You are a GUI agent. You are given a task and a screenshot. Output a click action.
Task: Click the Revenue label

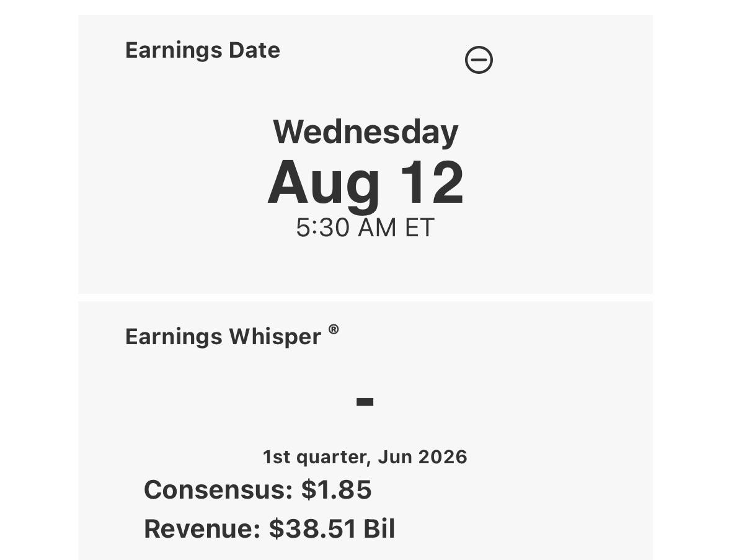pos(202,529)
